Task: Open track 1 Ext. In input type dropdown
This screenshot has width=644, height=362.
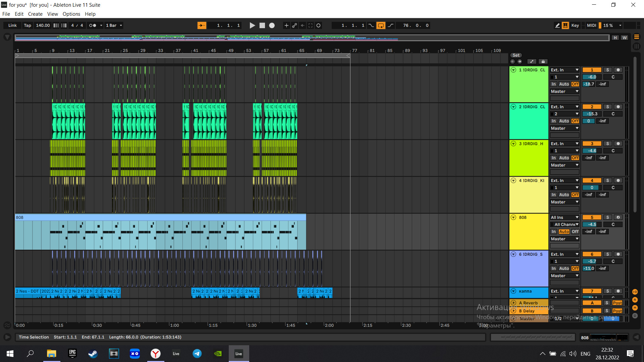Action: (x=565, y=70)
